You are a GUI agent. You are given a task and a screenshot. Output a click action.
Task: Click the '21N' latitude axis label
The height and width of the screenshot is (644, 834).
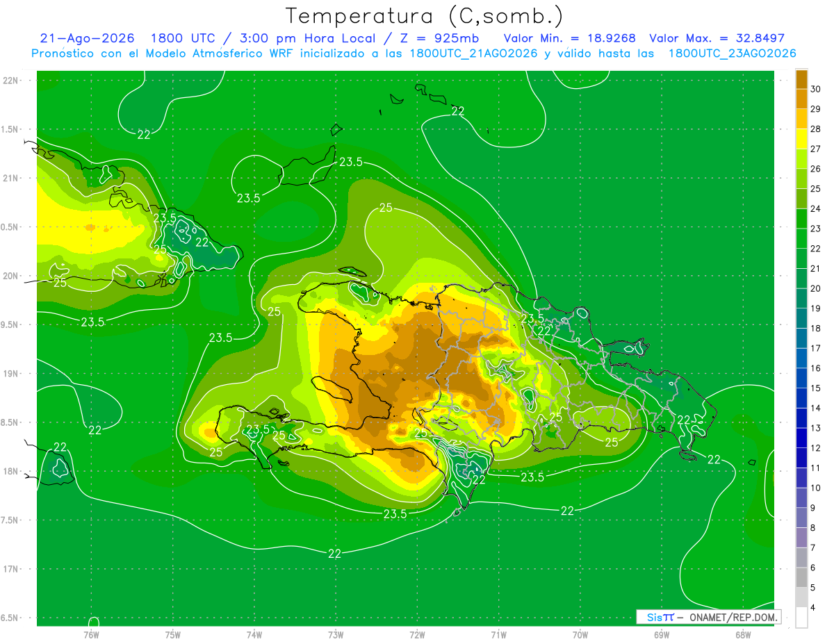point(12,178)
